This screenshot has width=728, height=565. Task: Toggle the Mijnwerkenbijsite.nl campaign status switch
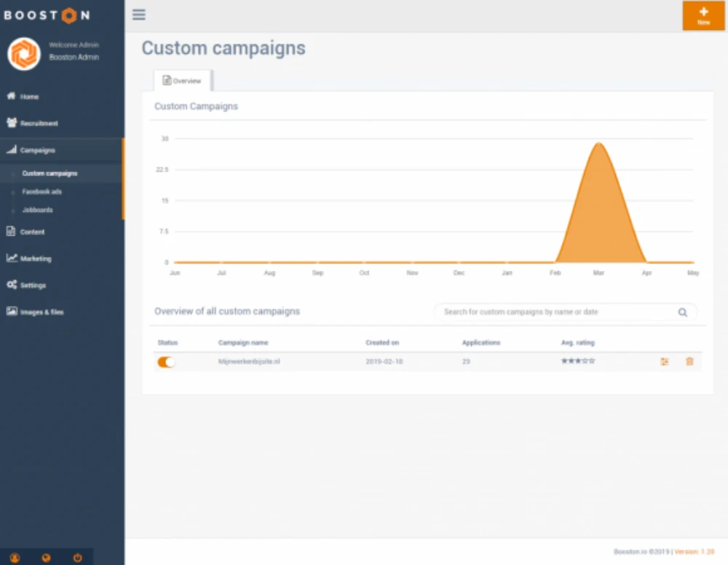coord(166,362)
